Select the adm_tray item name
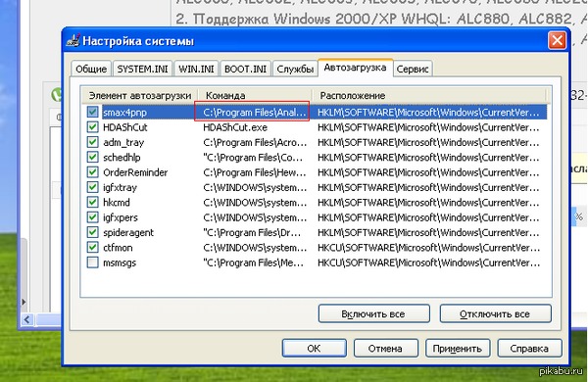588x382 pixels. click(x=123, y=142)
